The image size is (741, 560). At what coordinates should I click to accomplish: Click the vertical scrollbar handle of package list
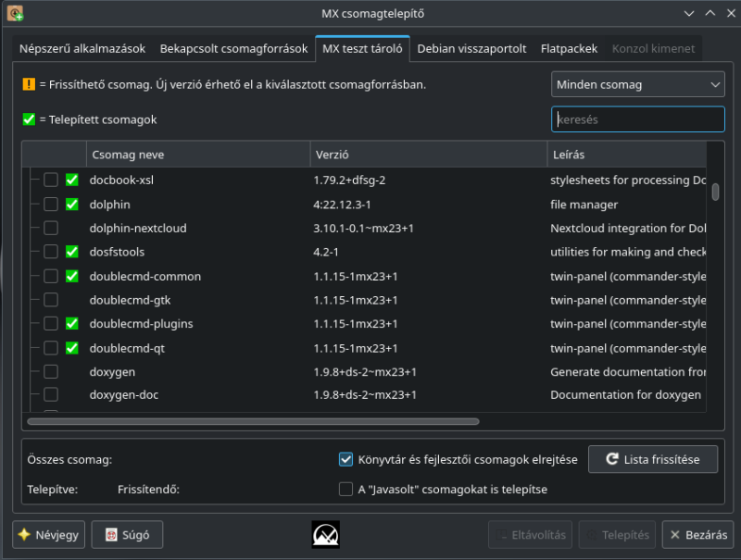tap(715, 193)
